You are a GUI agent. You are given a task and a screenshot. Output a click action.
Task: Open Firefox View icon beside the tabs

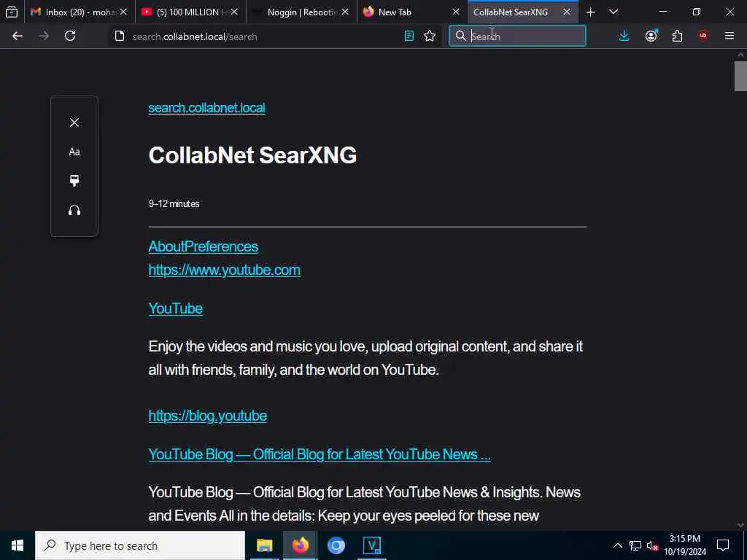click(x=12, y=12)
